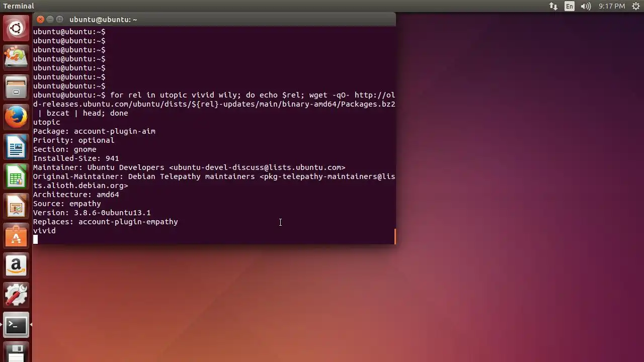
Task: Click the terminal scrollbar handle
Action: click(394, 236)
